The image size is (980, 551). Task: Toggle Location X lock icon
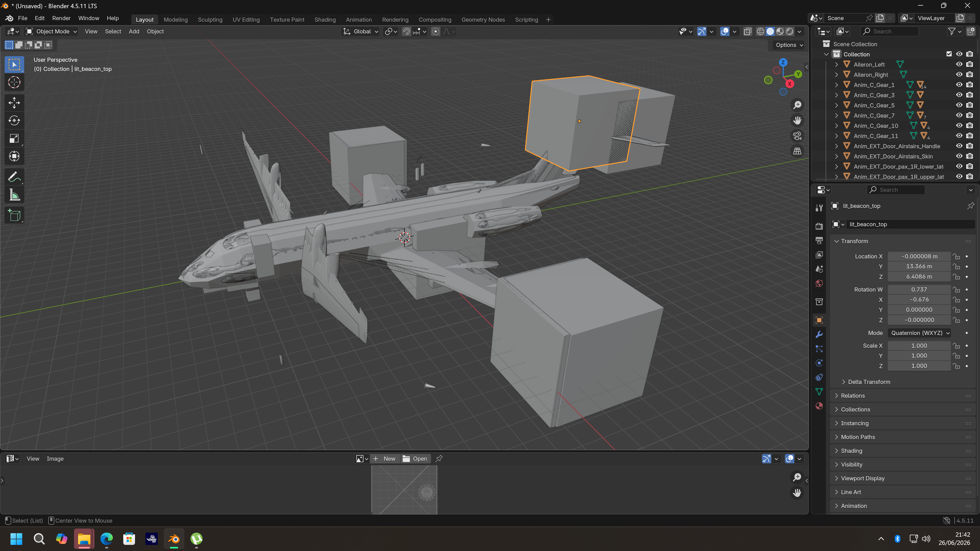tap(956, 256)
